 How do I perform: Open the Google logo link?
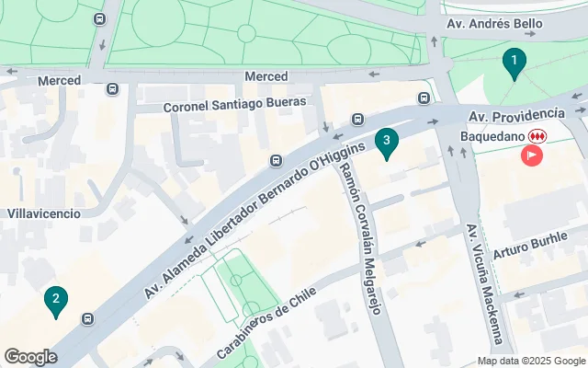click(30, 357)
